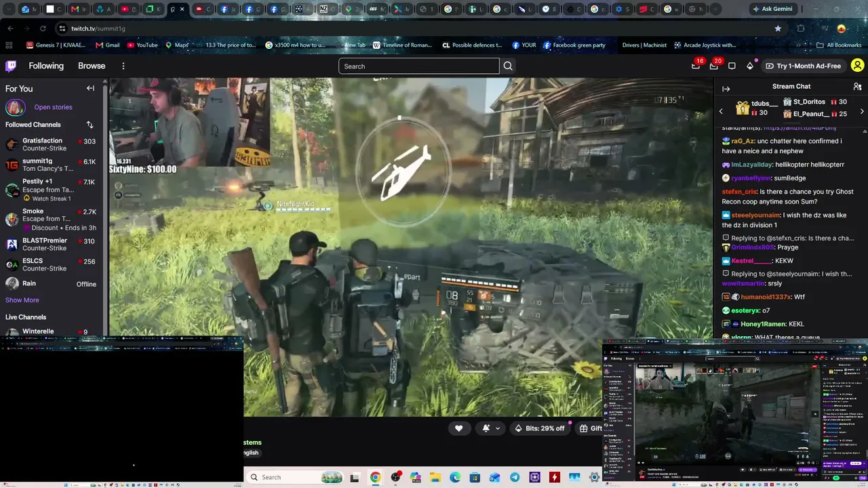Launch Microsoft Edge from the taskbar

pos(454,477)
